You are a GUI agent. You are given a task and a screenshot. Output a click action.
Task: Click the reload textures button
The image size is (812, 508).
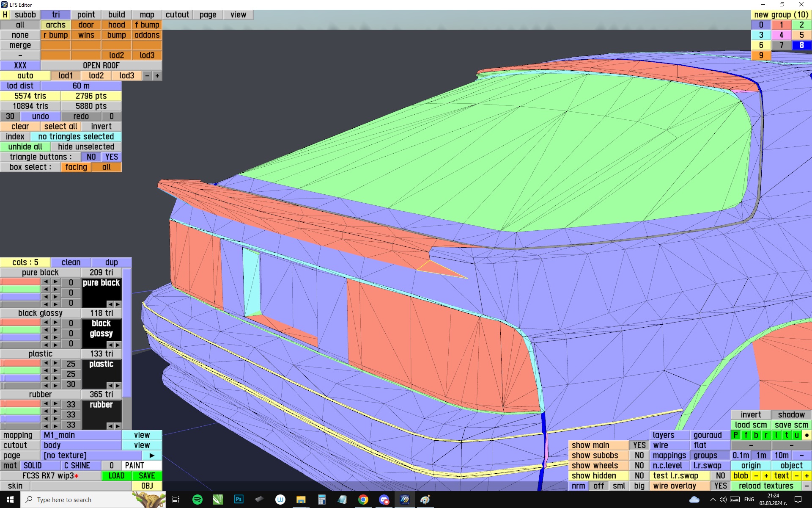pyautogui.click(x=765, y=486)
